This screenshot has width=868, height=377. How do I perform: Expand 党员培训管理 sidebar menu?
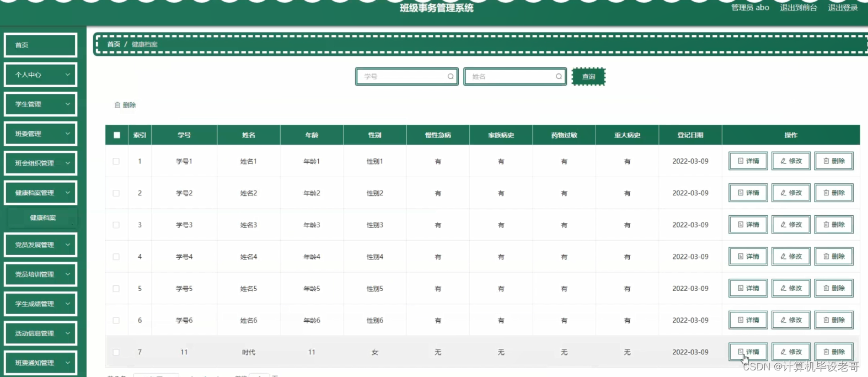pyautogui.click(x=40, y=274)
